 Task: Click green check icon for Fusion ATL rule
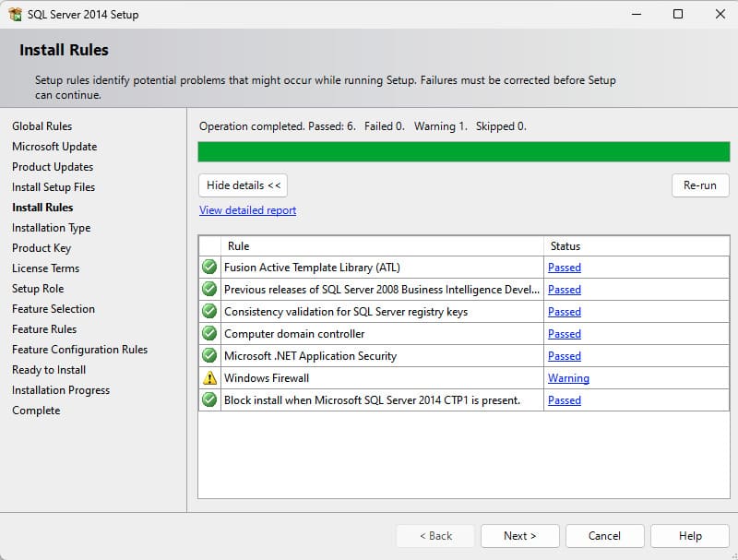click(209, 268)
